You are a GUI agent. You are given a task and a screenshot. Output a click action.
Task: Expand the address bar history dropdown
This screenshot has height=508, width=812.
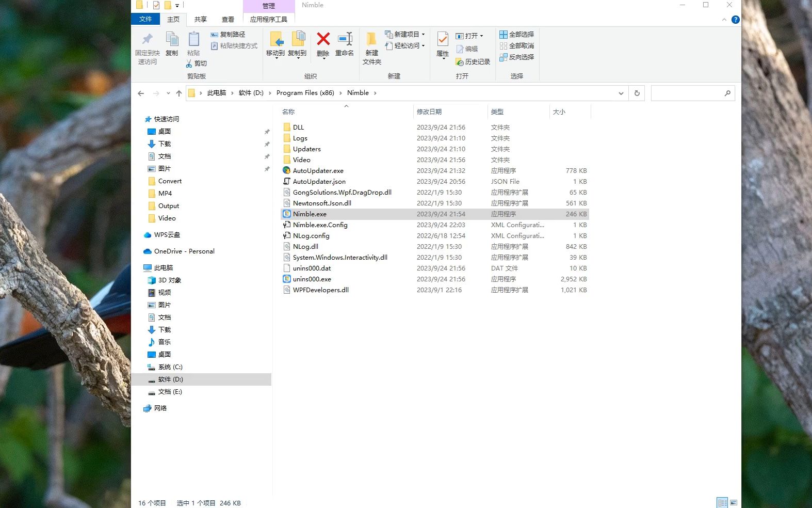point(621,93)
